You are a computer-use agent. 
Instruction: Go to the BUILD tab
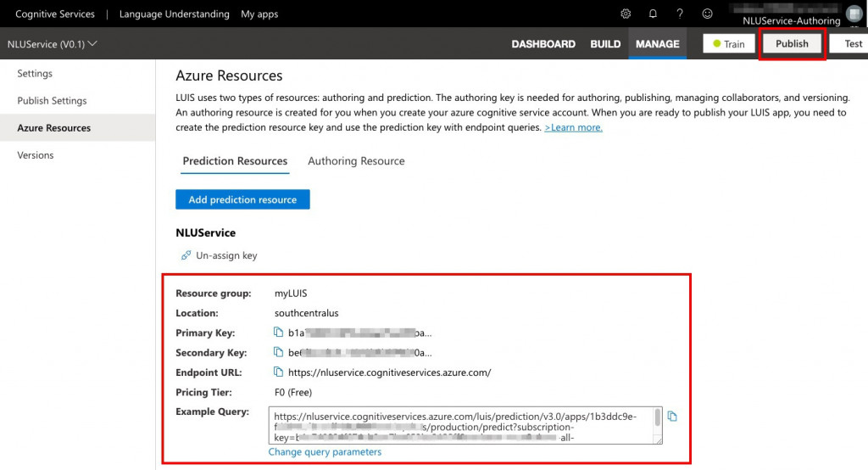tap(605, 44)
